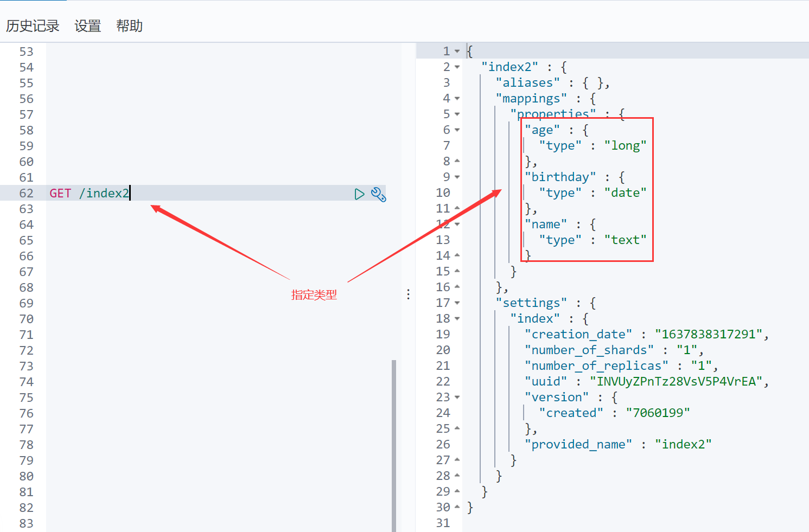Image resolution: width=809 pixels, height=532 pixels.
Task: Open the 帮助 menu
Action: [x=129, y=25]
